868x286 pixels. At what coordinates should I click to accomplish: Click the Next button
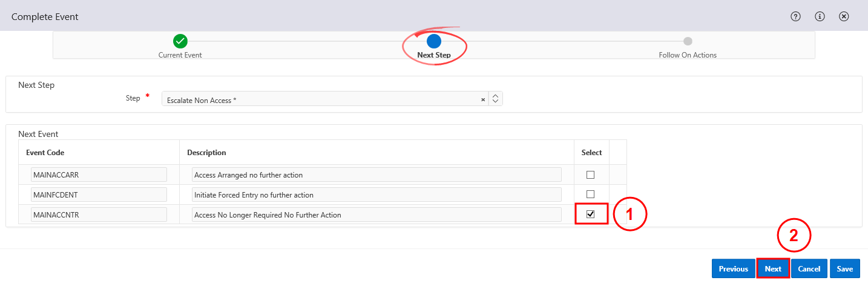(773, 268)
